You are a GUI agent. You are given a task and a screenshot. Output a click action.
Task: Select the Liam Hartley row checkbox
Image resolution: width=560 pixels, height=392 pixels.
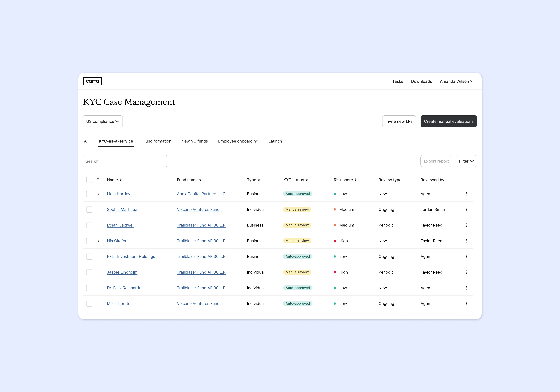89,194
